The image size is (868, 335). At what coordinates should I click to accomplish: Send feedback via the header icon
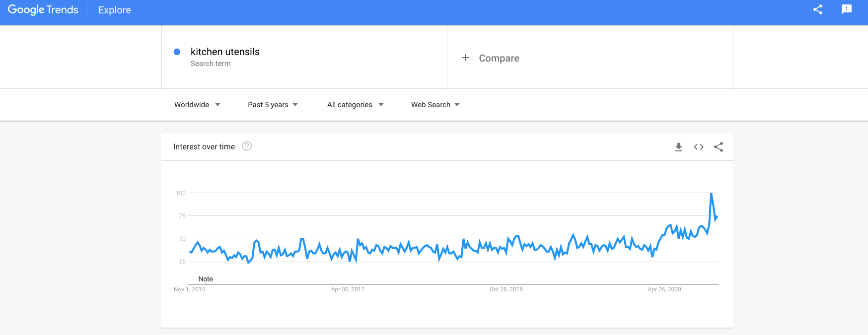coord(846,9)
